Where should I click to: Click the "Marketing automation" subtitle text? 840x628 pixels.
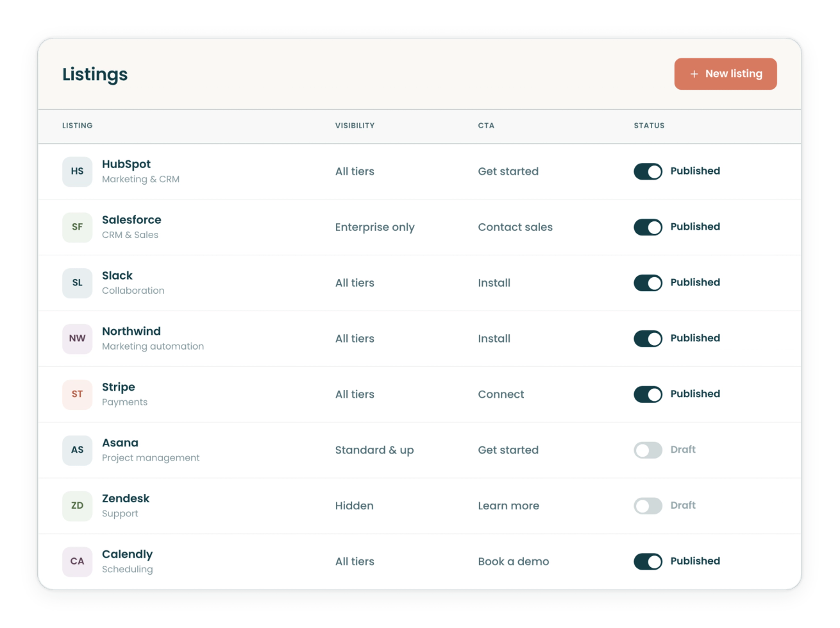[153, 346]
